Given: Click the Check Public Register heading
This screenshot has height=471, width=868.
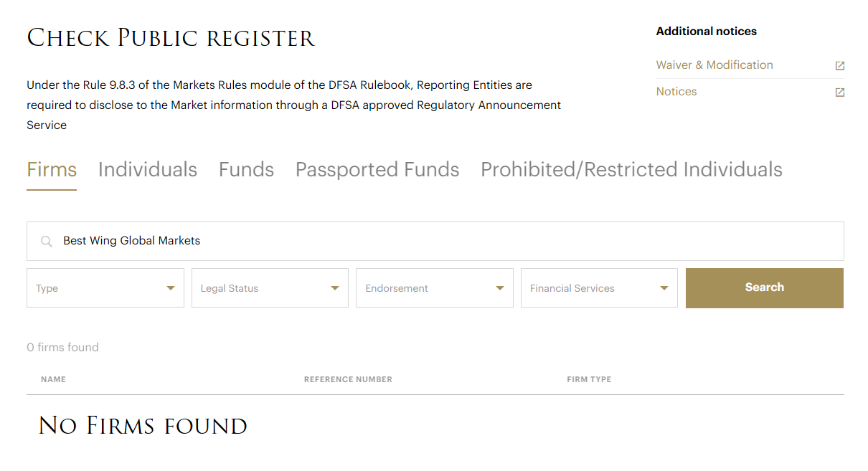Looking at the screenshot, I should (x=171, y=38).
